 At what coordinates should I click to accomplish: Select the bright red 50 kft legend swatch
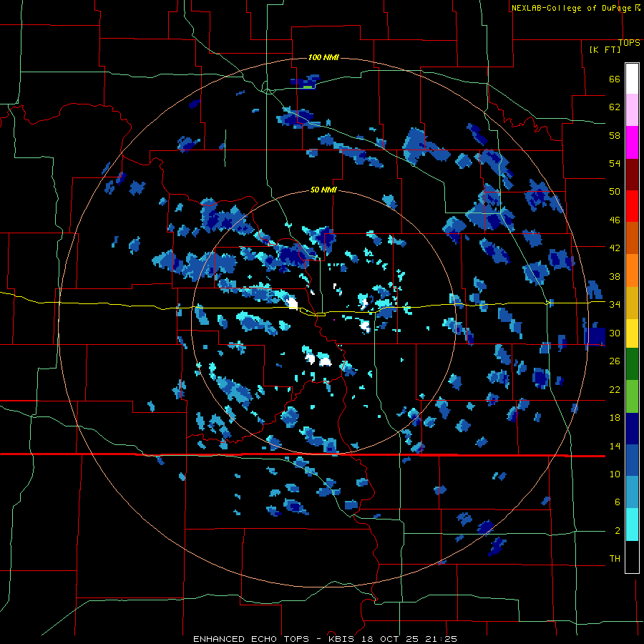point(632,206)
